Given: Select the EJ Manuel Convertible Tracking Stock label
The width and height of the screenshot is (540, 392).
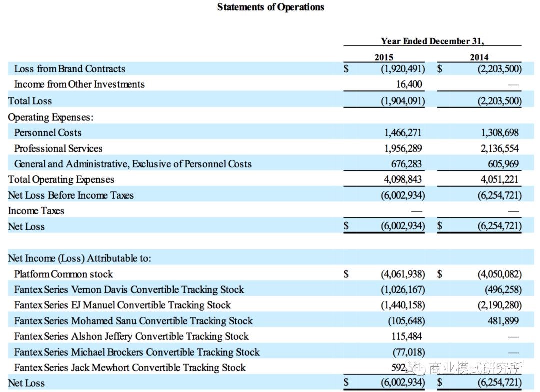Looking at the screenshot, I should [x=122, y=305].
